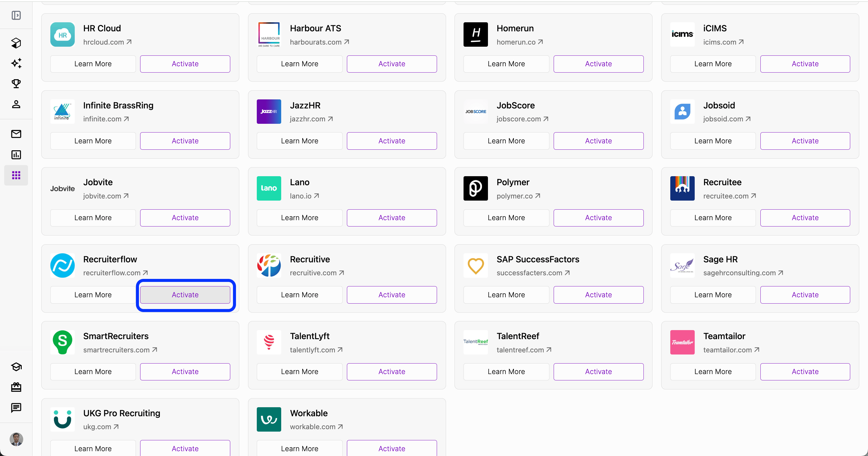Learn More about UKG Pro Recruiting
Screen dimensions: 868x456
pyautogui.click(x=93, y=448)
